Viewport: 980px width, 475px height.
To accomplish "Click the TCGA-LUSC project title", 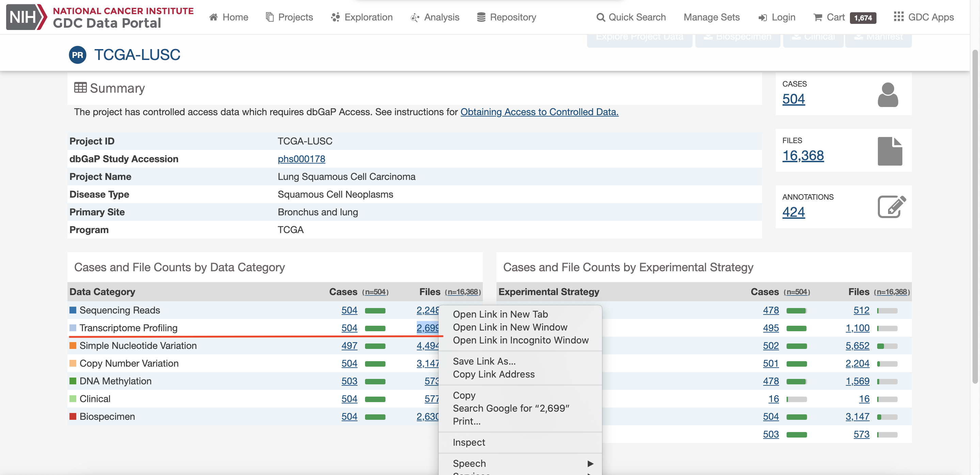I will pyautogui.click(x=137, y=55).
